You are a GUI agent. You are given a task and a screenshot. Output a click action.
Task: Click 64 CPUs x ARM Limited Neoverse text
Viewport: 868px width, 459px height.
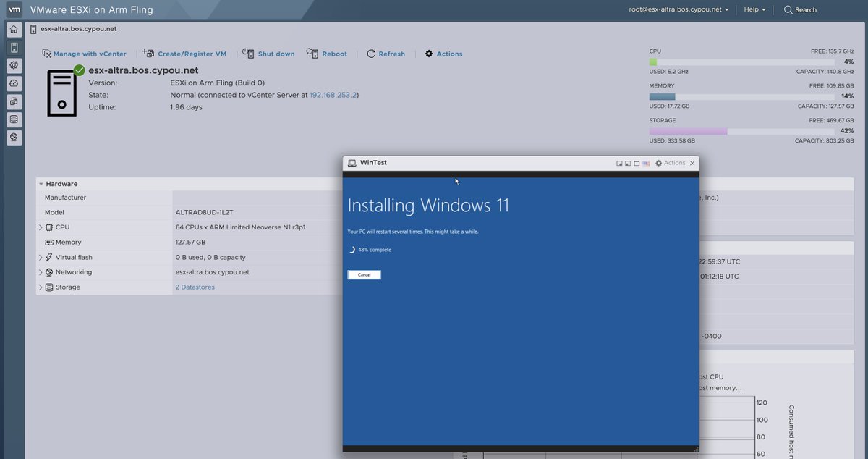pyautogui.click(x=240, y=227)
